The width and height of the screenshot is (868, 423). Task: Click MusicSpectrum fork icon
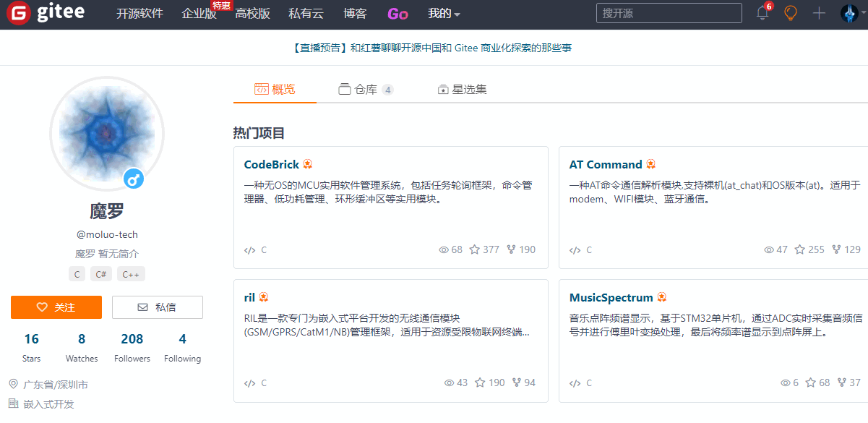pyautogui.click(x=842, y=383)
